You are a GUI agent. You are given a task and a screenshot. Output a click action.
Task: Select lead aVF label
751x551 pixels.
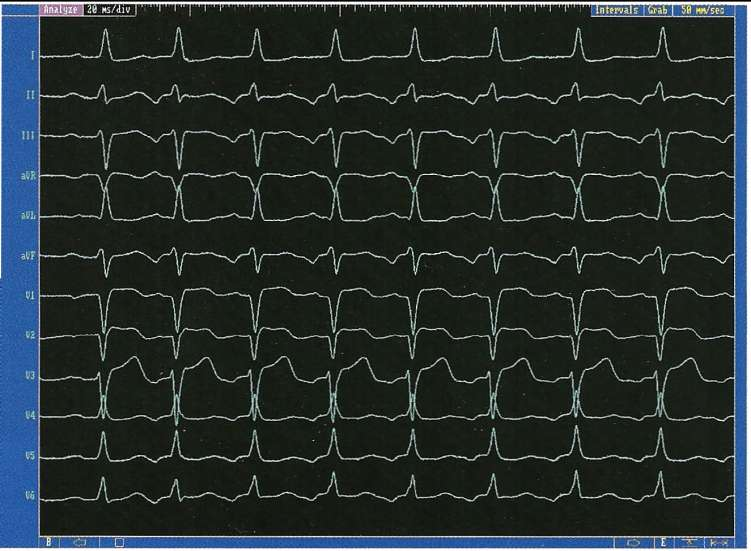pyautogui.click(x=28, y=256)
